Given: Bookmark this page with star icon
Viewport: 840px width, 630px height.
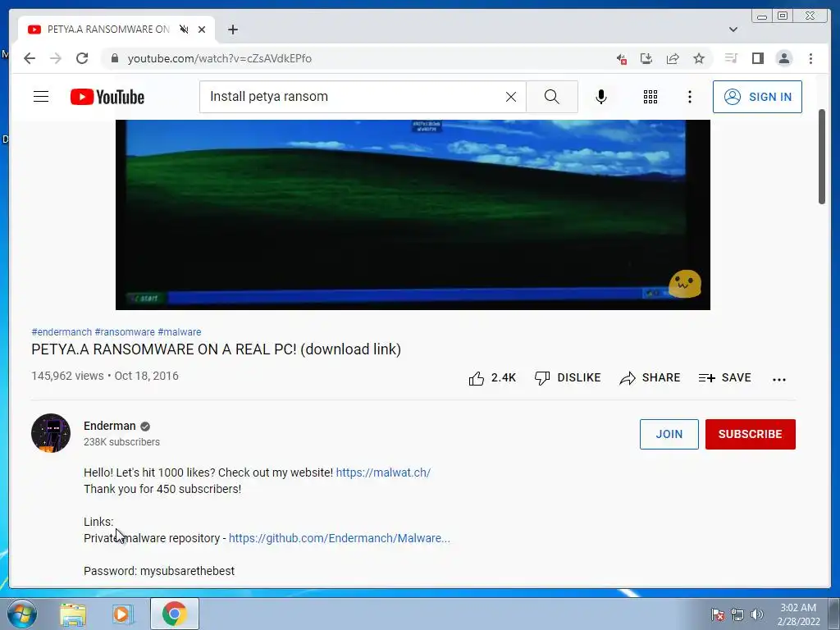Looking at the screenshot, I should tap(699, 58).
